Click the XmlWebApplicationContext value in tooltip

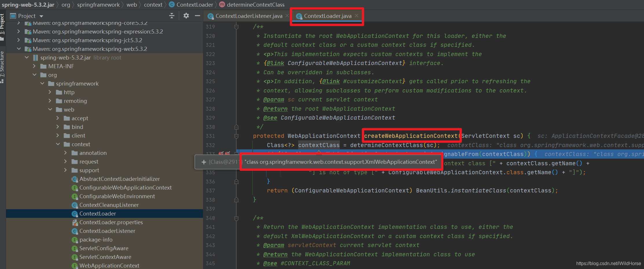tap(341, 162)
